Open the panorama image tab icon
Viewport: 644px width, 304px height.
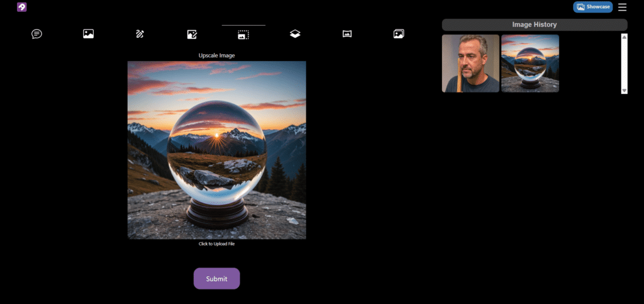tap(347, 34)
